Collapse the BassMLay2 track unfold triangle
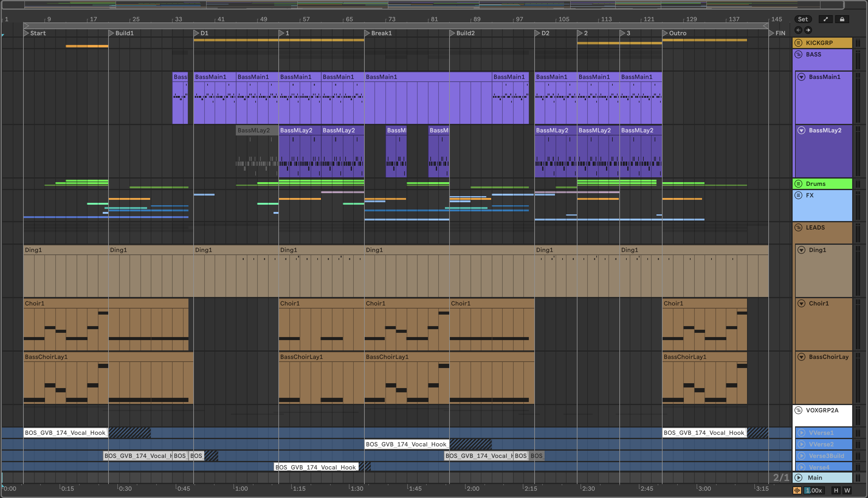Image resolution: width=868 pixels, height=498 pixels. coord(802,130)
